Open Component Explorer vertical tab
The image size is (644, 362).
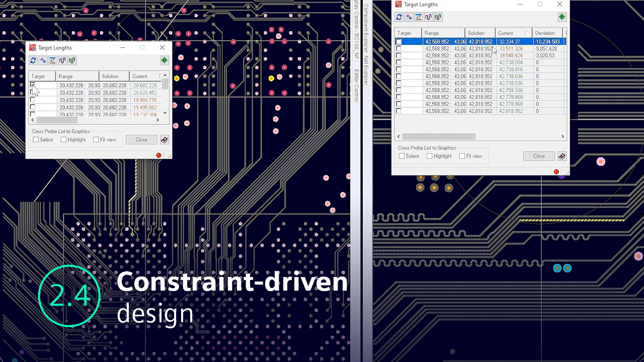tap(366, 28)
